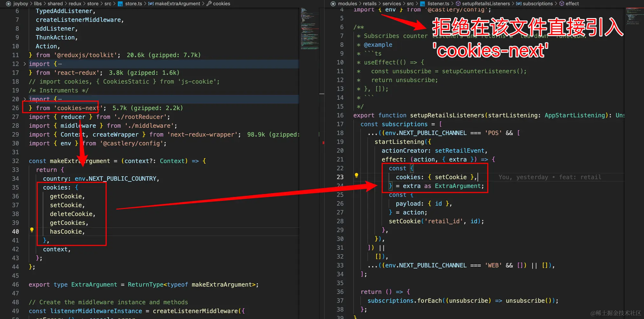The height and width of the screenshot is (319, 644).
Task: Open the redux breadcrumb segment
Action: click(75, 4)
